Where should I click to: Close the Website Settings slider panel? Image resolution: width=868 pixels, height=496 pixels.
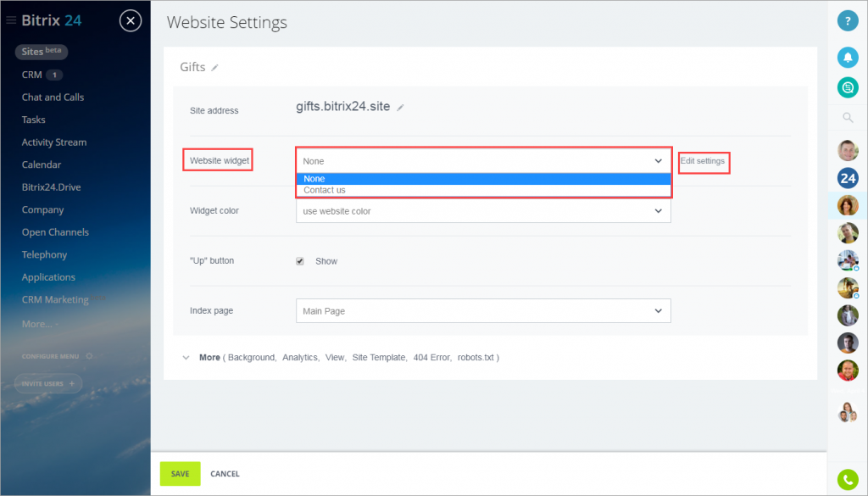(131, 21)
